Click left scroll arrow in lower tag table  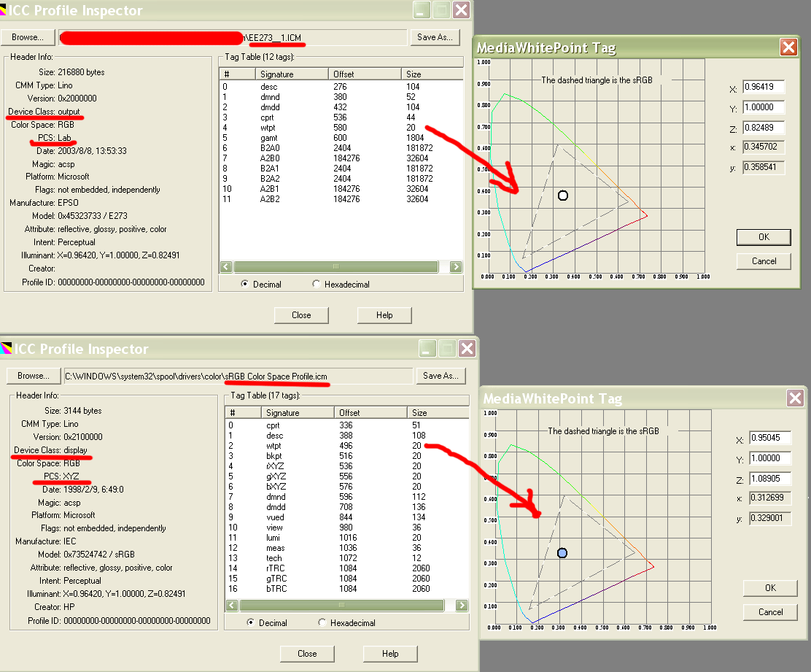point(232,605)
